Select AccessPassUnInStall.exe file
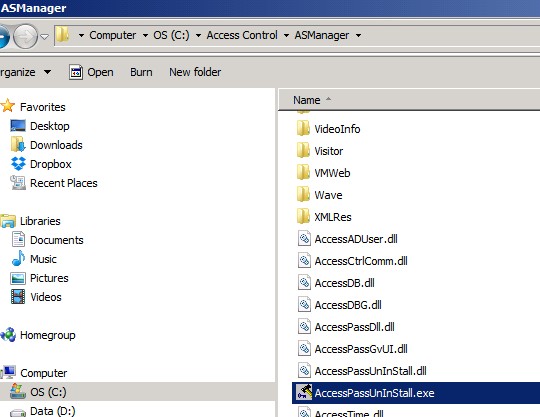The width and height of the screenshot is (540, 417). [374, 393]
